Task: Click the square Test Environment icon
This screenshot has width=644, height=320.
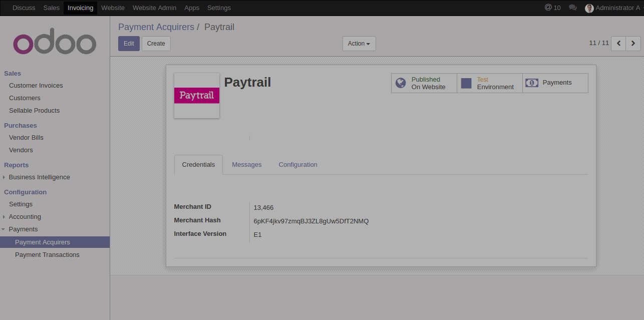Action: click(466, 83)
